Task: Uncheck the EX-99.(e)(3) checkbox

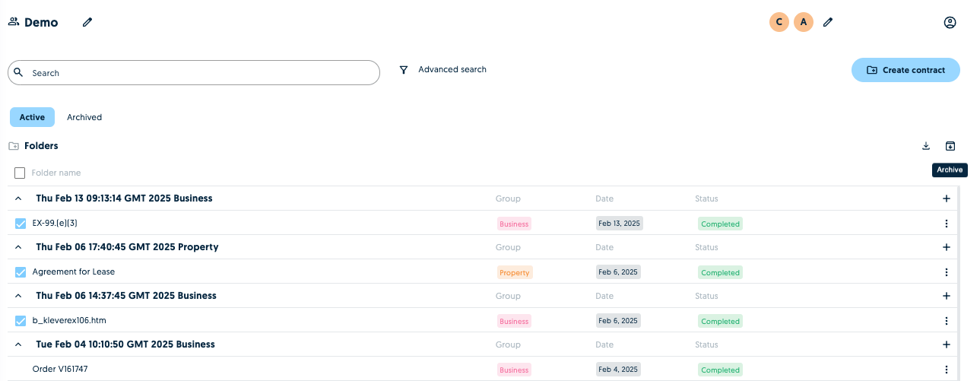Action: pyautogui.click(x=21, y=224)
